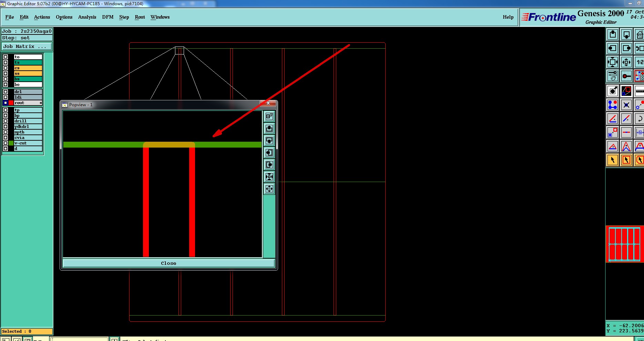Select the add feature circle-arrow tool
Image resolution: width=644 pixels, height=341 pixels.
(x=613, y=91)
